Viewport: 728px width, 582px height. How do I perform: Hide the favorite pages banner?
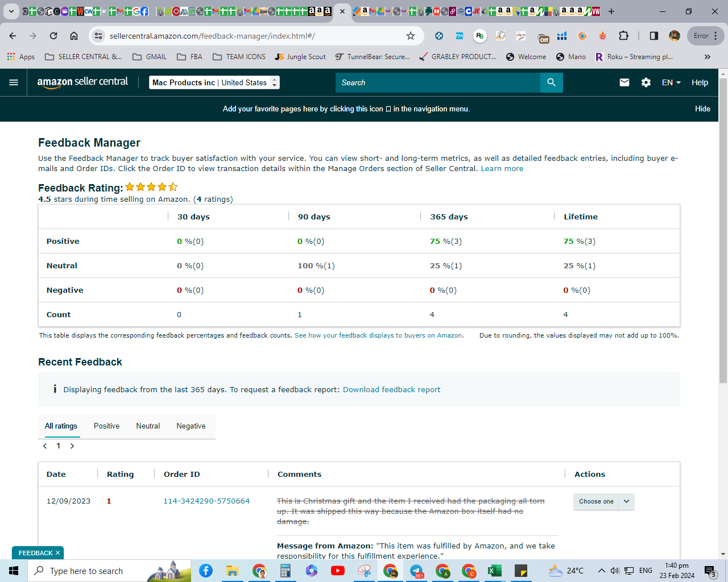(702, 109)
